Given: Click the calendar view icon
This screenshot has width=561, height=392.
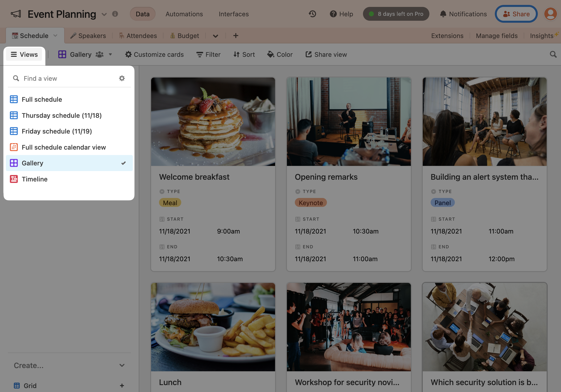Looking at the screenshot, I should coord(14,147).
